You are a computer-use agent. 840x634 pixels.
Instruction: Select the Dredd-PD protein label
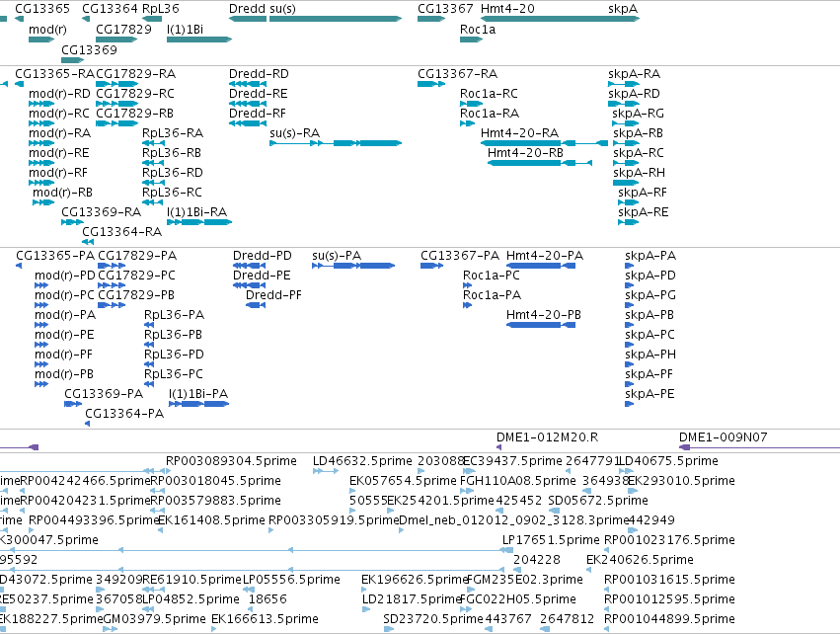[262, 255]
